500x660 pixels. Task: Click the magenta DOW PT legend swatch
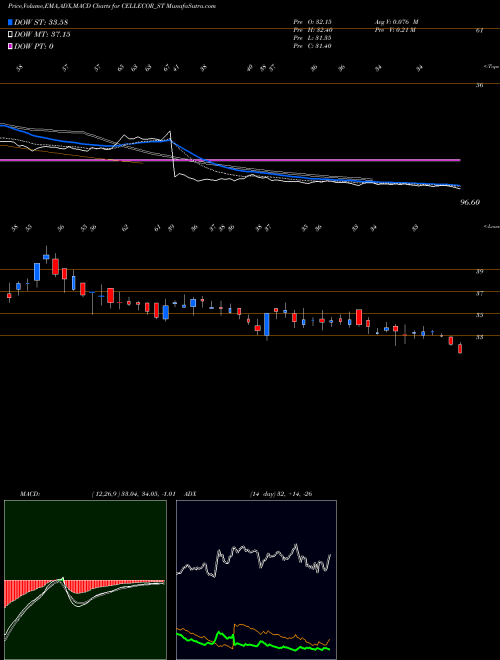(x=10, y=46)
